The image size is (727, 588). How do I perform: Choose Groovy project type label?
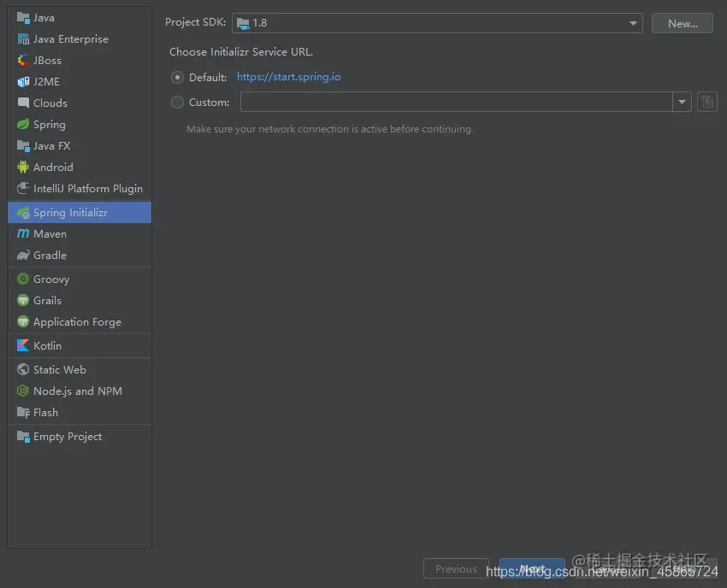pyautogui.click(x=51, y=279)
